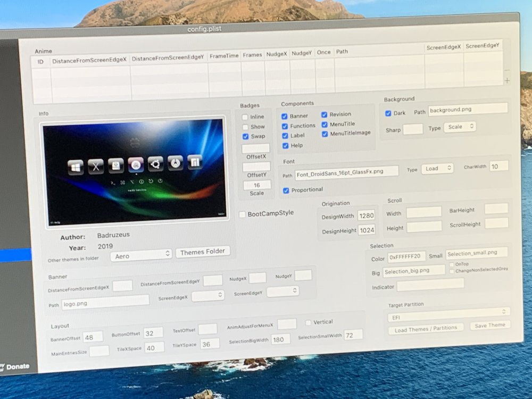Viewport: 532px width, 399px height.
Task: Open the Font Type Load dropdown
Action: 437,169
